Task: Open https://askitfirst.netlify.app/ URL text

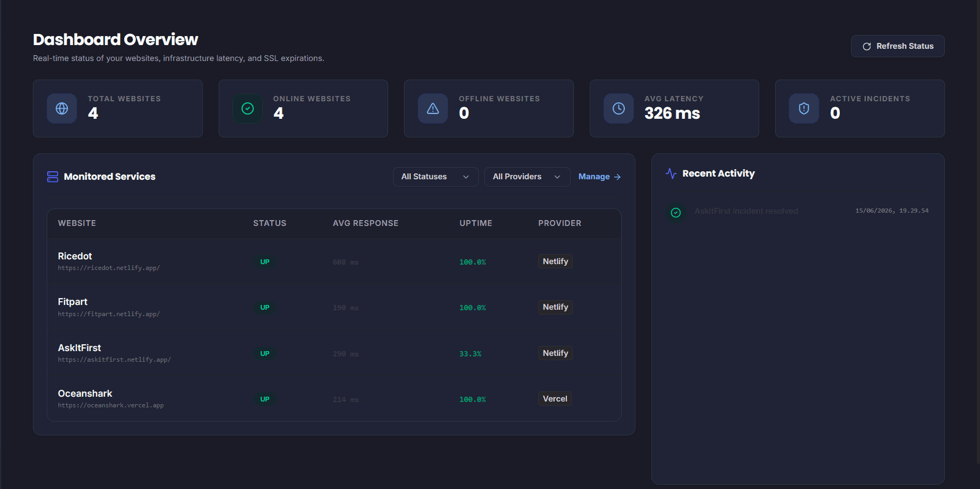Action: [114, 360]
